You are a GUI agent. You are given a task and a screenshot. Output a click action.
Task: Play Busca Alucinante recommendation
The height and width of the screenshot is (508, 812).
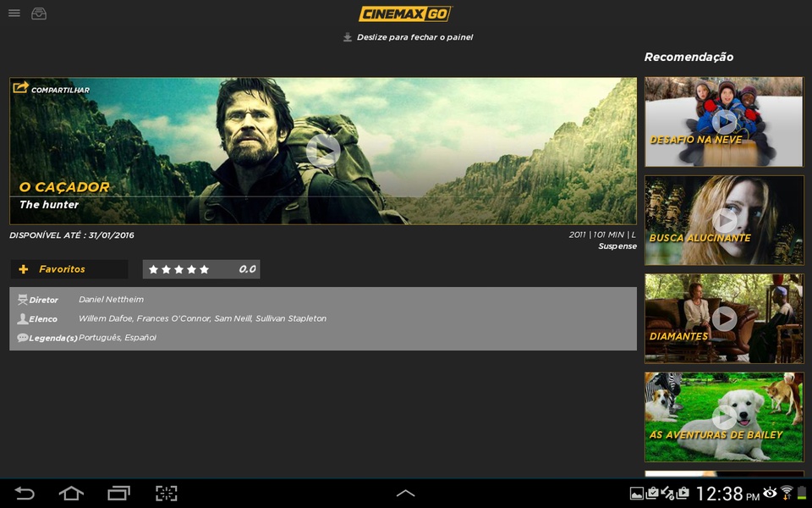pyautogui.click(x=724, y=220)
